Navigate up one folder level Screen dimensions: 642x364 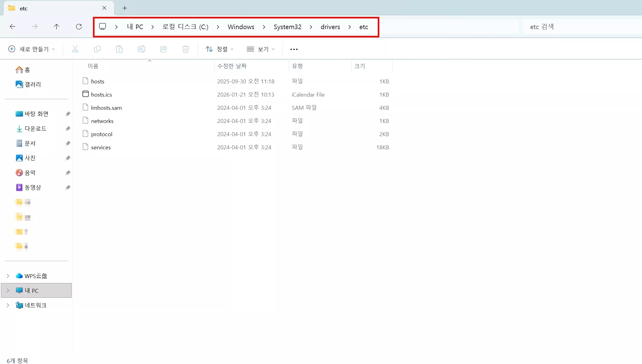click(57, 27)
